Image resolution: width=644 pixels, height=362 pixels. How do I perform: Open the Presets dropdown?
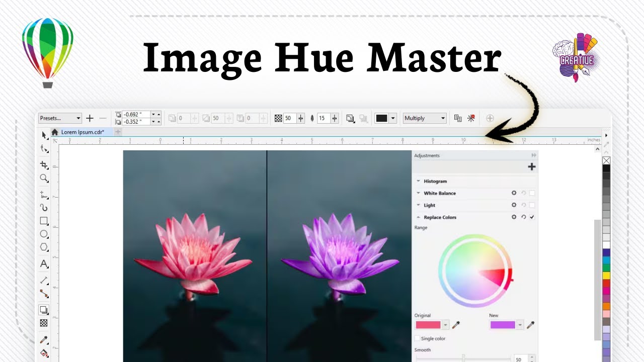60,118
